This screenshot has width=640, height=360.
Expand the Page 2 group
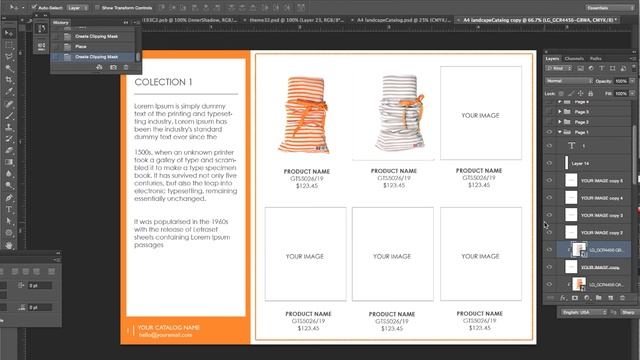(x=560, y=122)
